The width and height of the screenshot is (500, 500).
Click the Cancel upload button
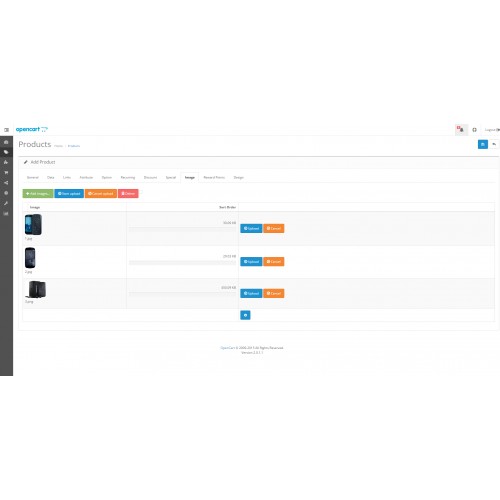(x=101, y=194)
